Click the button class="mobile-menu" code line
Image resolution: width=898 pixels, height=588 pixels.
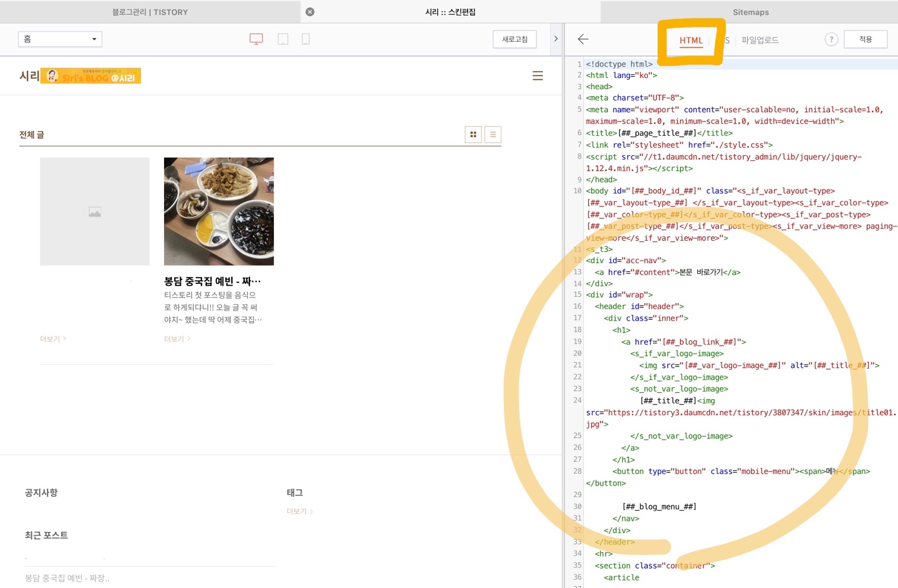pyautogui.click(x=741, y=471)
